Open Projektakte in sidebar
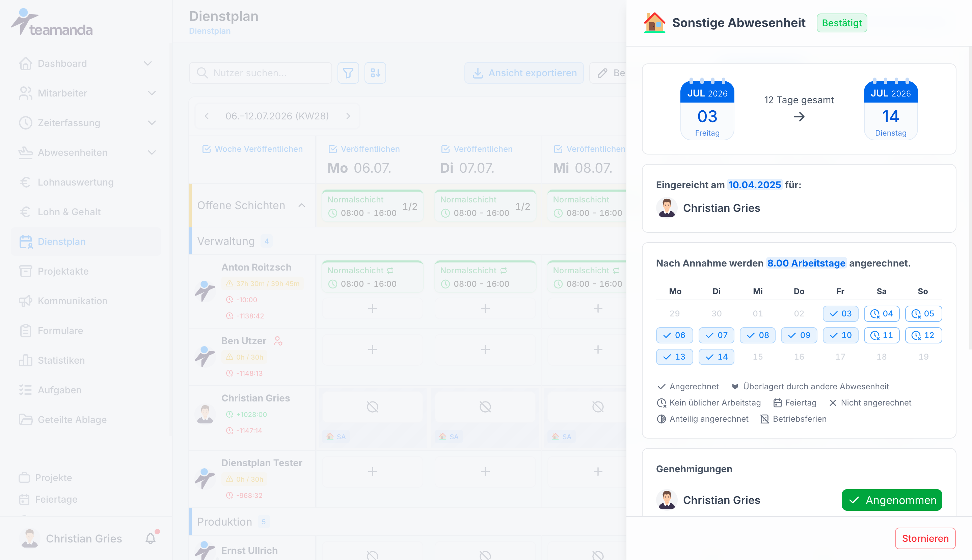The image size is (972, 560). [86, 271]
